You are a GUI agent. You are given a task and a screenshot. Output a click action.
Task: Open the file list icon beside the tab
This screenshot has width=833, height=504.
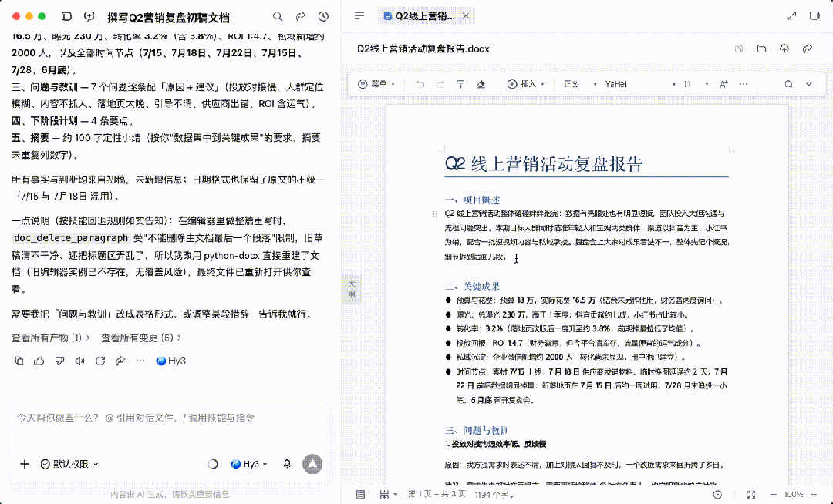tap(359, 16)
